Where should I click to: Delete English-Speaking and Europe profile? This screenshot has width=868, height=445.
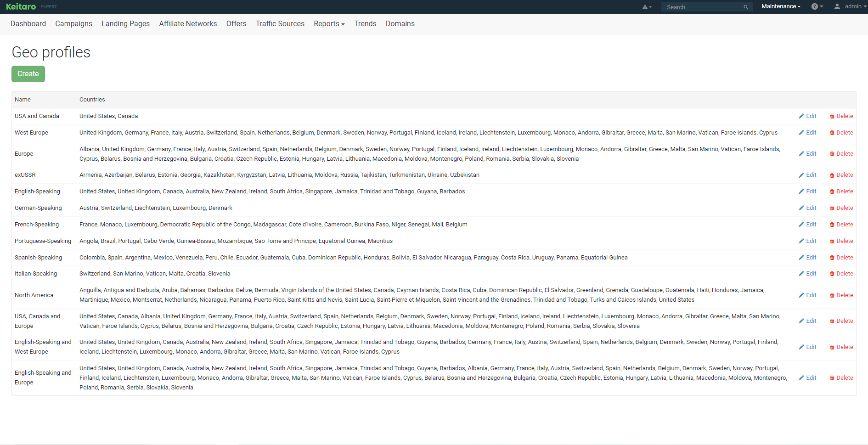[x=841, y=378]
